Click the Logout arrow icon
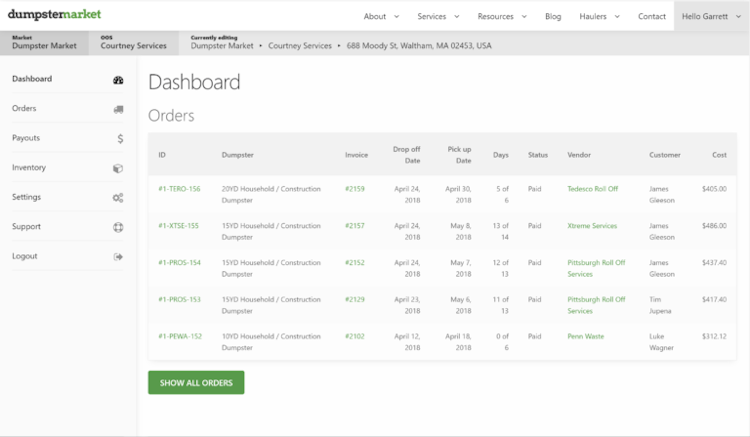Image resolution: width=750 pixels, height=437 pixels. coord(118,257)
